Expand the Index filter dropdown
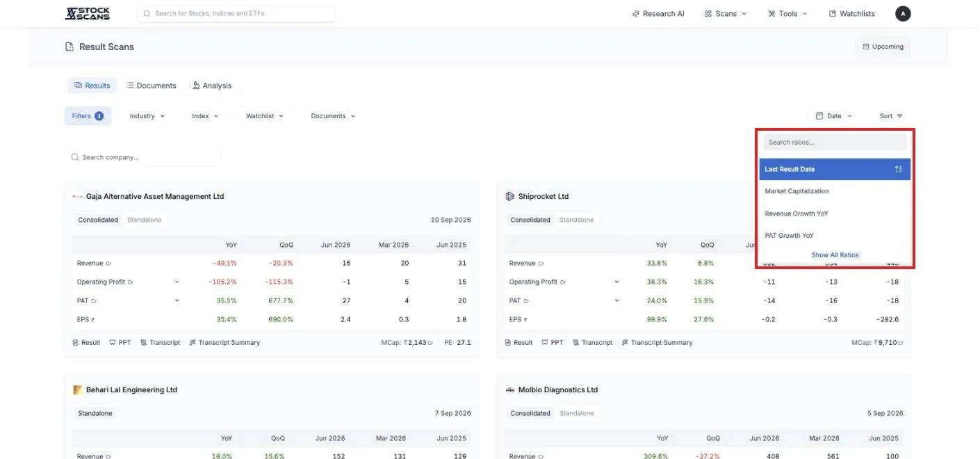The height and width of the screenshot is (459, 980). 205,116
